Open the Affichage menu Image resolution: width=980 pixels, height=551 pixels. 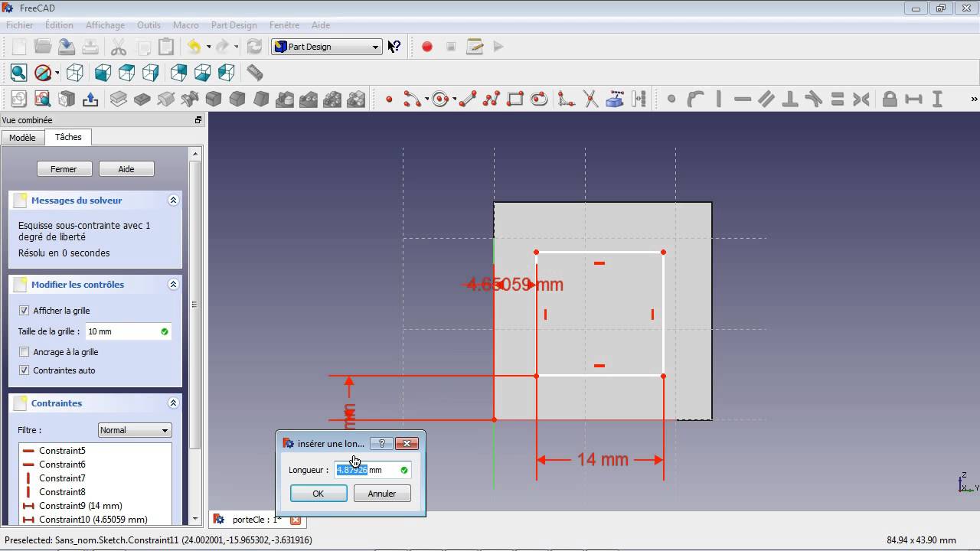pos(106,25)
